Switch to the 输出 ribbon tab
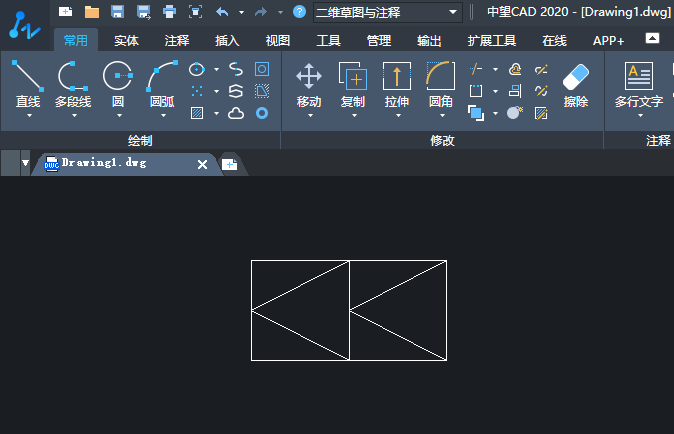 point(429,41)
